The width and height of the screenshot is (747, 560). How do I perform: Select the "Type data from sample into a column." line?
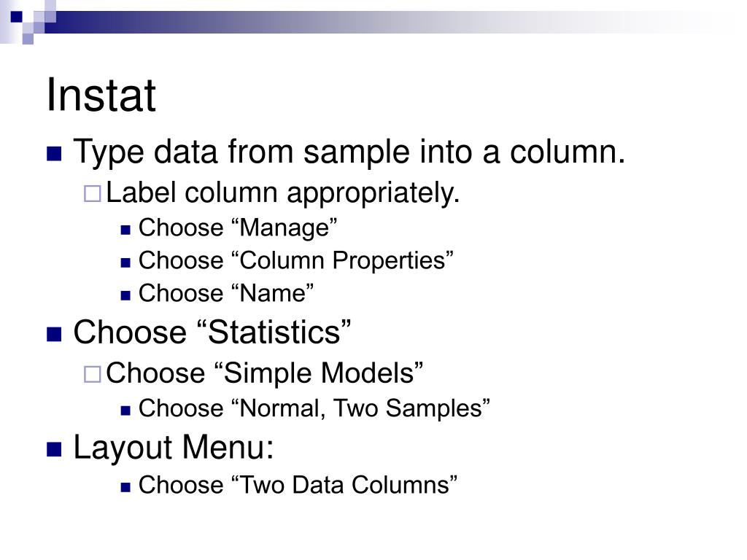(x=349, y=152)
